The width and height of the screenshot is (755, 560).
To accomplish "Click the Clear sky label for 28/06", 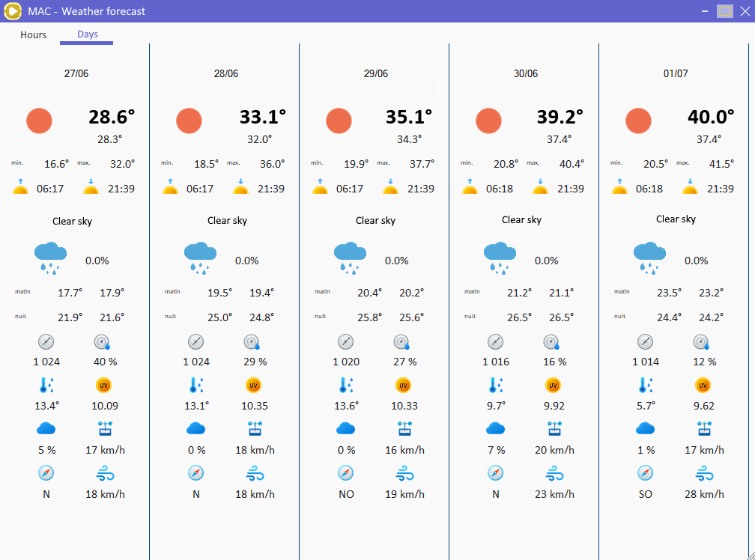I will (227, 221).
